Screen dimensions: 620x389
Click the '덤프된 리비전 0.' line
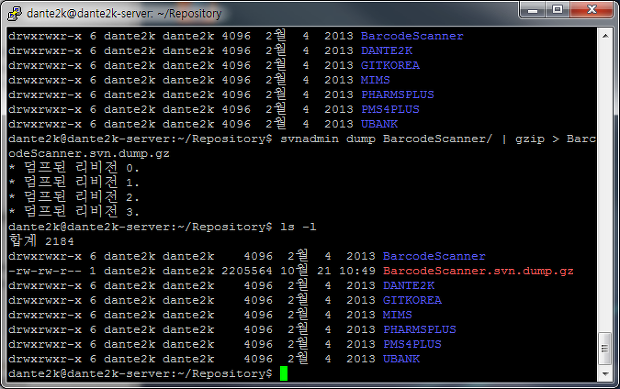pos(74,168)
